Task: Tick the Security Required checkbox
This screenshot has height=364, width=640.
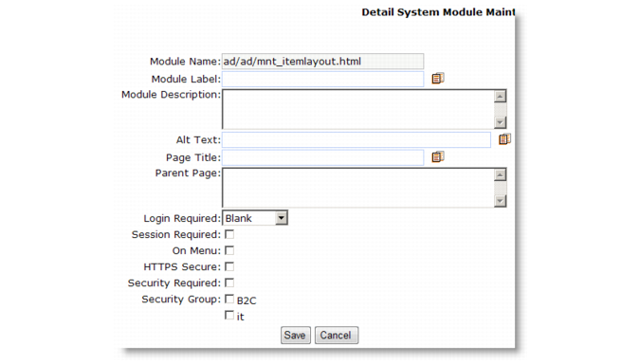Action: [229, 282]
